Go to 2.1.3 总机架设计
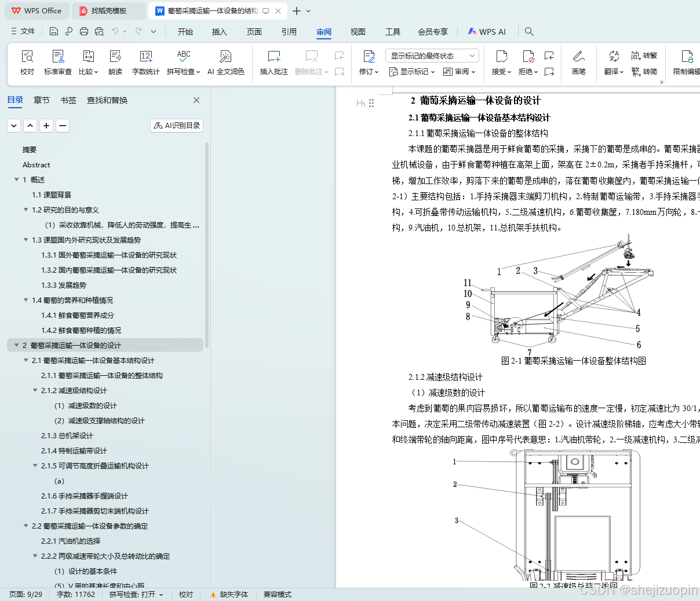 click(x=67, y=435)
